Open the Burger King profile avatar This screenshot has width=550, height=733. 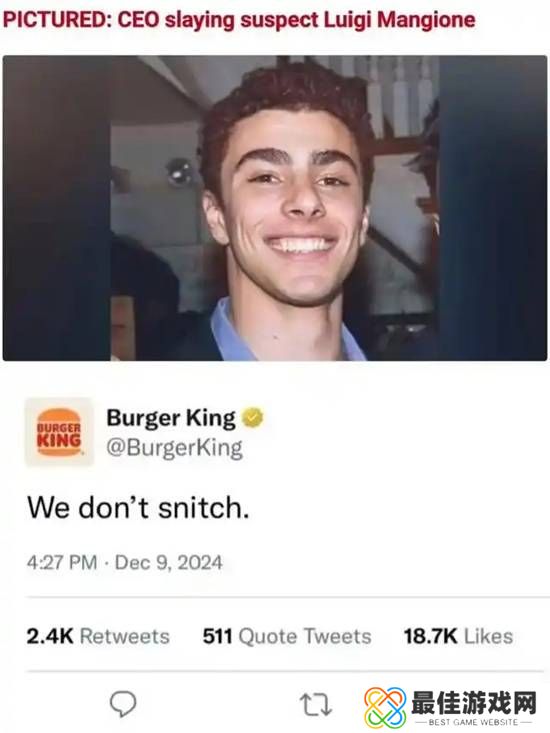(59, 432)
